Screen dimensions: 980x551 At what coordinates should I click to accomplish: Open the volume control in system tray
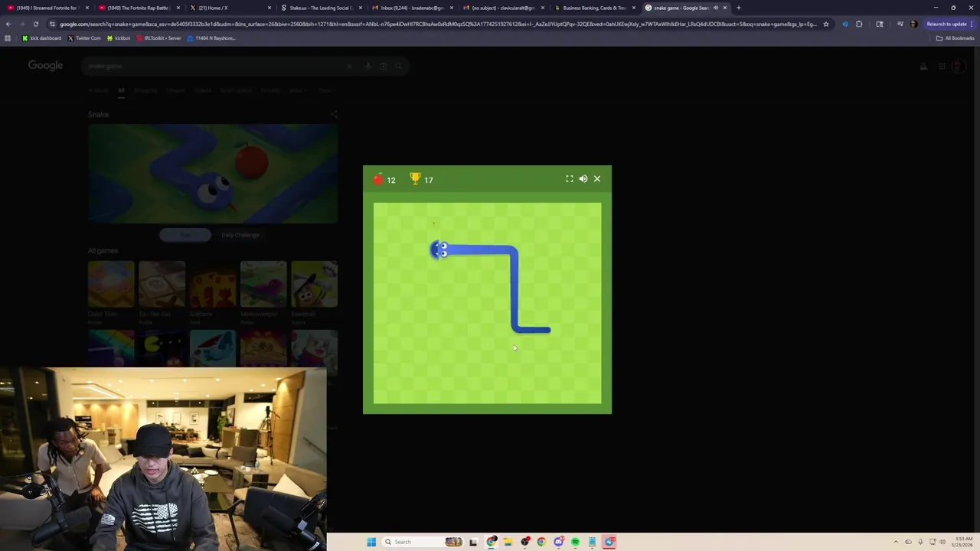pos(942,542)
